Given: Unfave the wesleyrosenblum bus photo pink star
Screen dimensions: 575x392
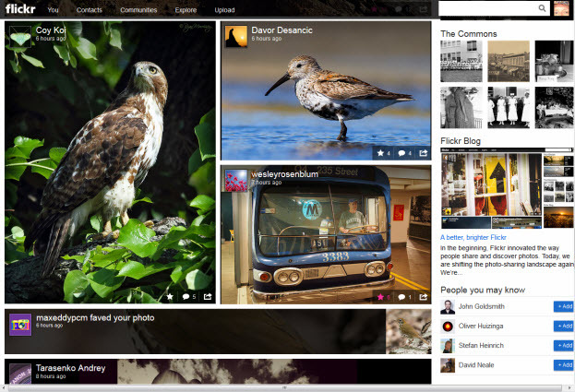Looking at the screenshot, I should 383,297.
